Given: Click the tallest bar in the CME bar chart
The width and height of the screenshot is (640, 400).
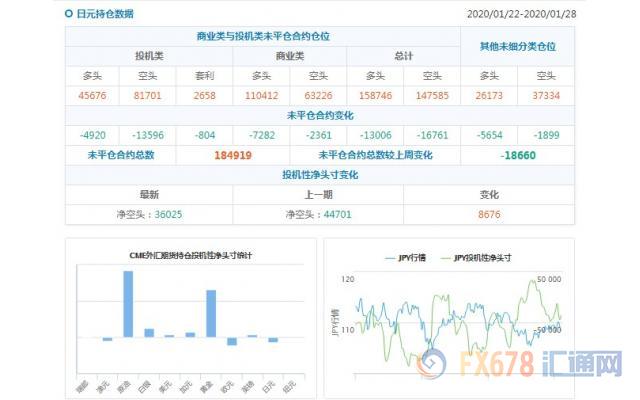Looking at the screenshot, I should tap(128, 304).
